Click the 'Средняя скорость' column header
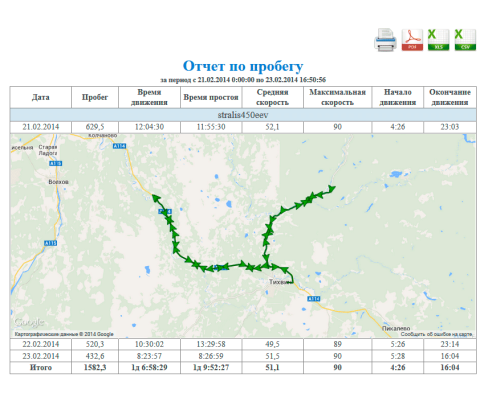This screenshot has width=480, height=400. coord(272,97)
